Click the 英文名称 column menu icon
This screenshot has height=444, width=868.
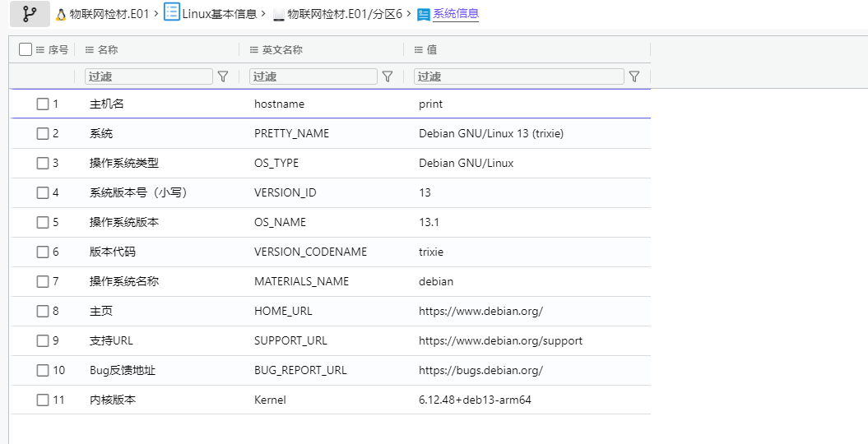[x=254, y=50]
